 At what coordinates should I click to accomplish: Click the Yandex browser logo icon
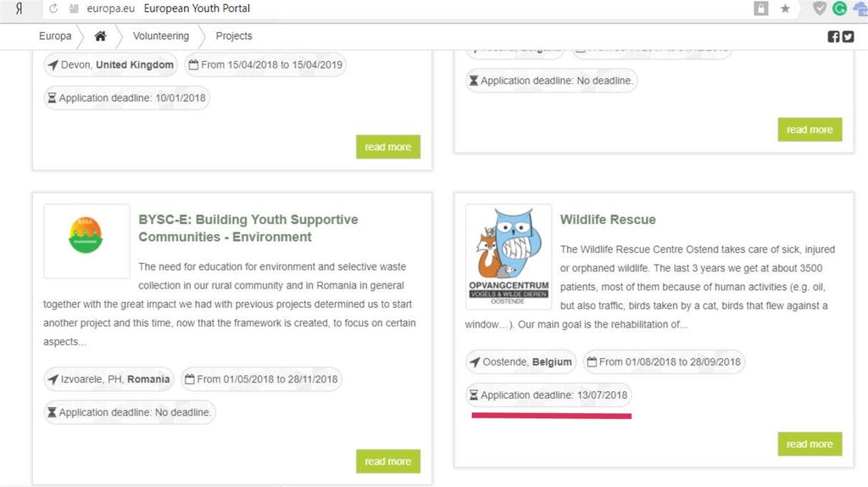(19, 8)
